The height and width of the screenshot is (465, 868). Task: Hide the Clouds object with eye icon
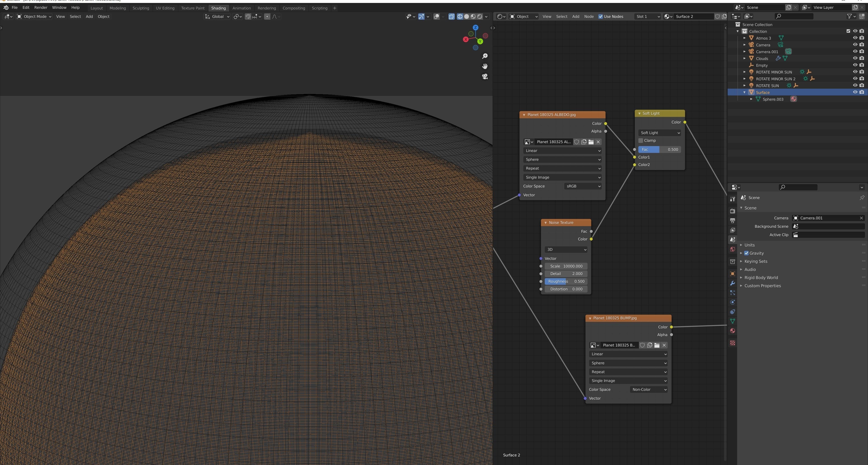[x=855, y=58]
